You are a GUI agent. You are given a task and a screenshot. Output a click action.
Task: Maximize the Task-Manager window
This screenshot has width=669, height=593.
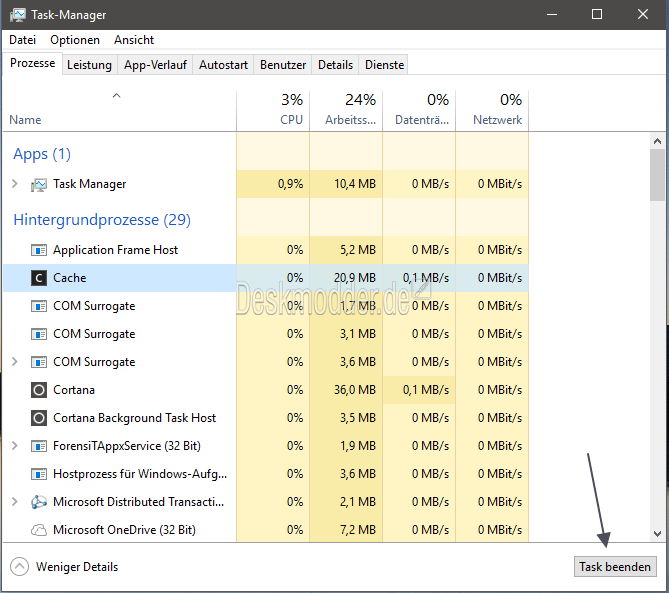click(x=597, y=15)
